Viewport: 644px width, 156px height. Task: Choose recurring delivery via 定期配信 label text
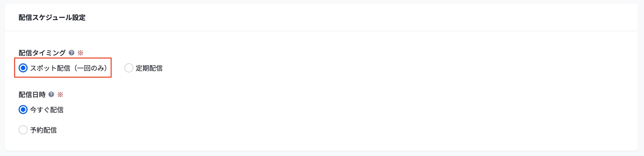[149, 68]
